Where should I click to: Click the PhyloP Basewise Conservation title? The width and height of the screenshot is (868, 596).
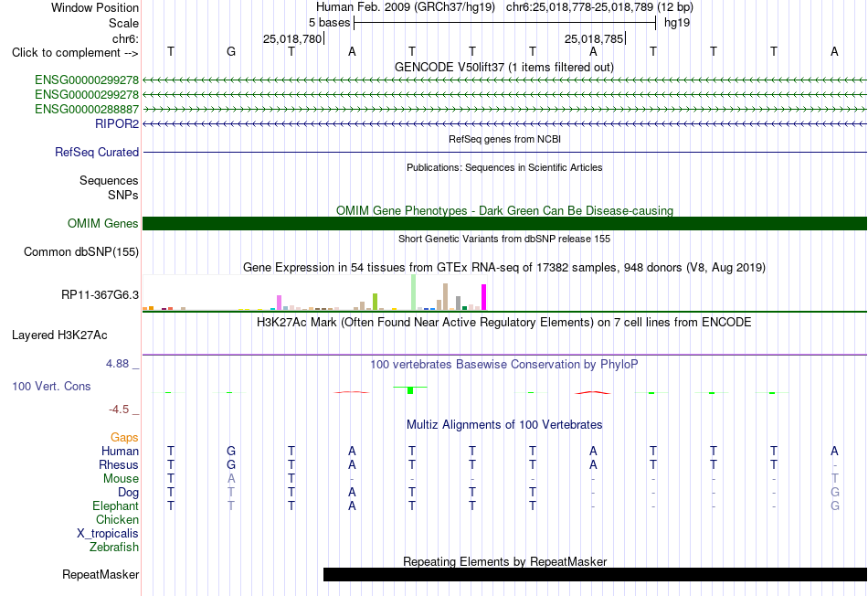click(504, 364)
